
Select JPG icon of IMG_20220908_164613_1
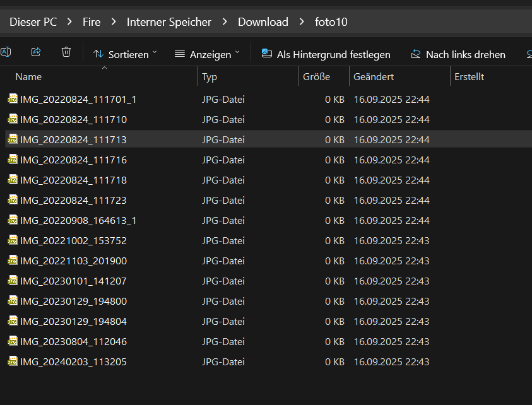pos(13,220)
